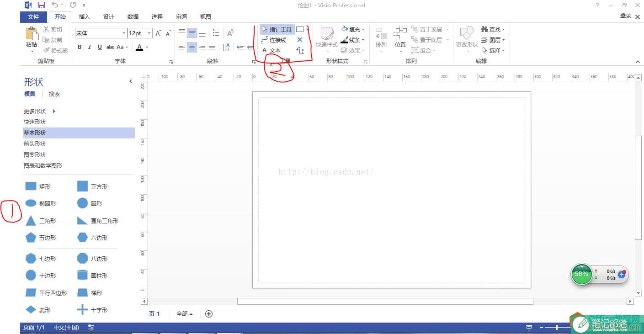This screenshot has width=644, height=334.
Task: Open the Fill (填充) dropdown
Action: (x=353, y=29)
